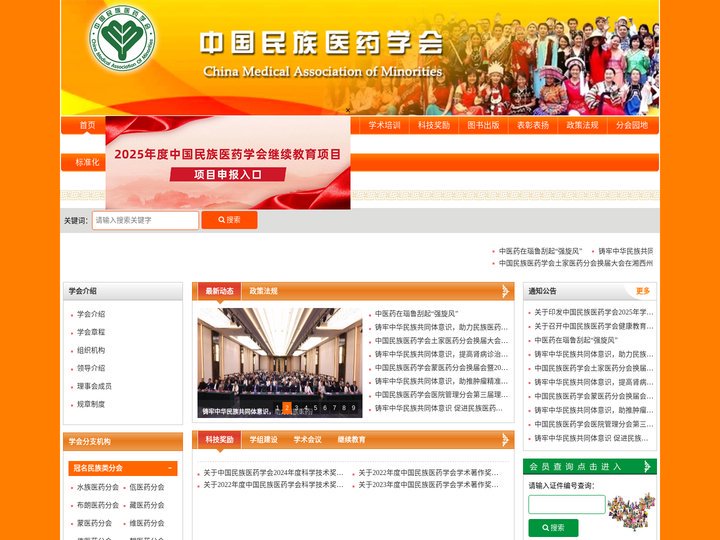Go to slide 5 in the news carousel
This screenshot has height=540, width=720.
click(x=315, y=408)
